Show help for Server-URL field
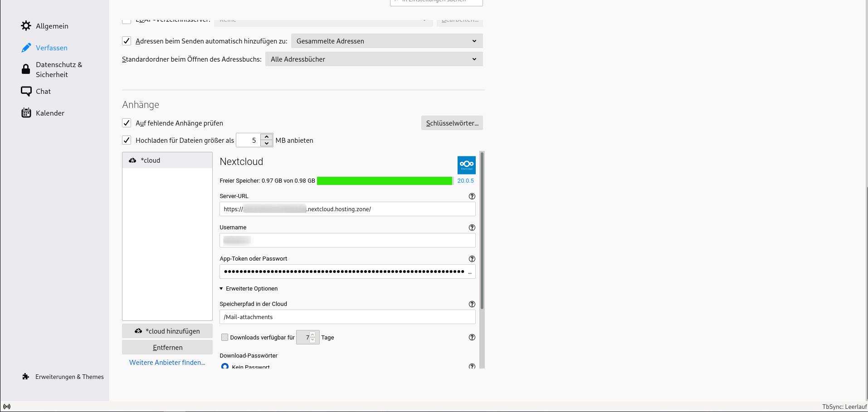This screenshot has width=868, height=412. [x=472, y=196]
